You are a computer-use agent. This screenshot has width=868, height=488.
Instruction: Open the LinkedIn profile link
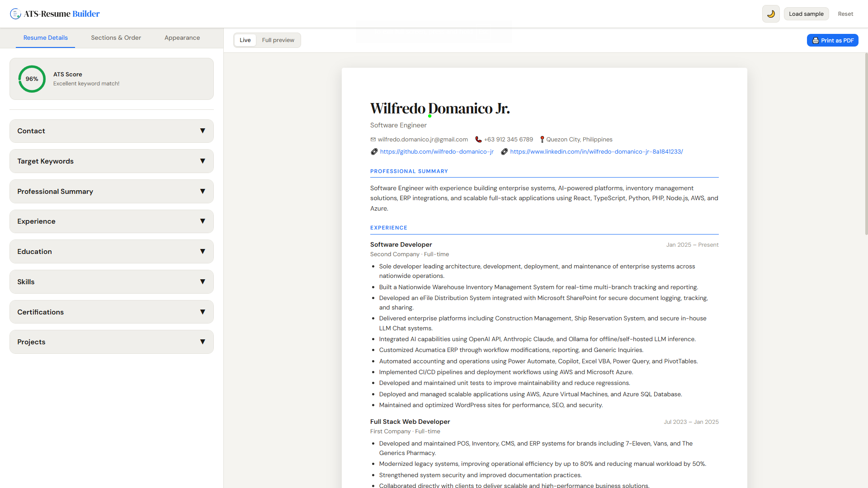click(x=596, y=152)
